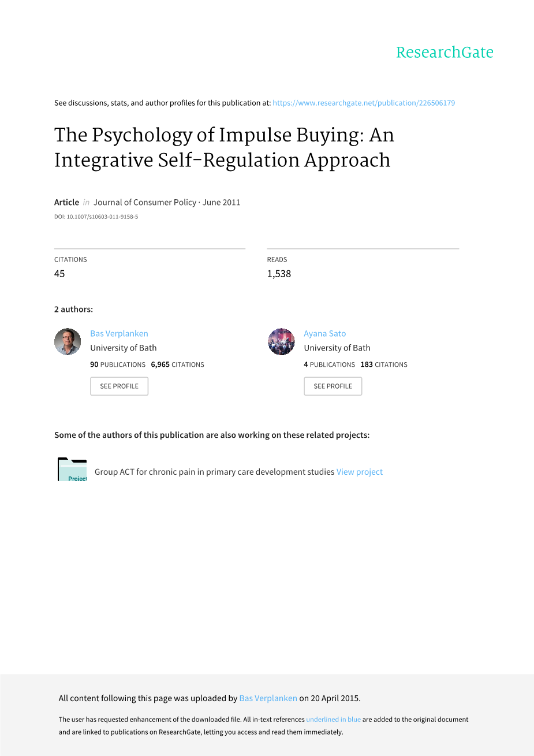The image size is (534, 756).
Task: Open Ayana Sato author name link
Action: tap(325, 333)
